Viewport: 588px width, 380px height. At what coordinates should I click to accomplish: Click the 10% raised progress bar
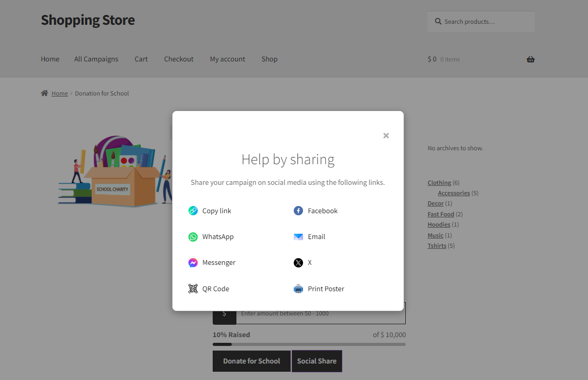[309, 344]
